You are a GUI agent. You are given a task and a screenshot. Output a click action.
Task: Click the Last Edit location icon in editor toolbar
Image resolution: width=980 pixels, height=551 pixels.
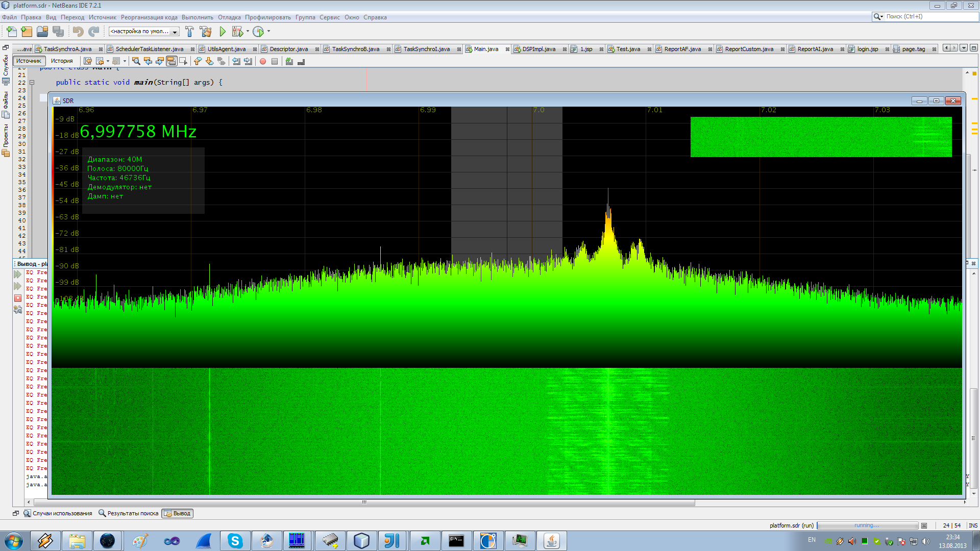coord(88,61)
